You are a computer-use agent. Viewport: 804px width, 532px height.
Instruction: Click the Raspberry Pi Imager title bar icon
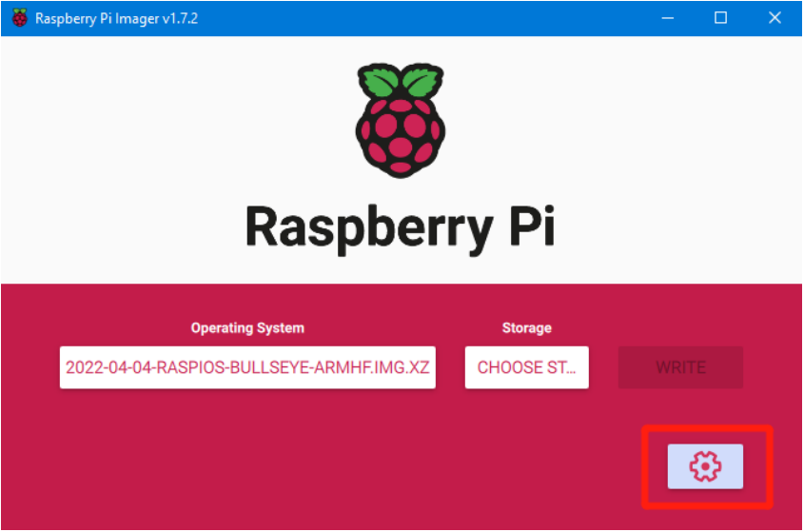tap(19, 18)
